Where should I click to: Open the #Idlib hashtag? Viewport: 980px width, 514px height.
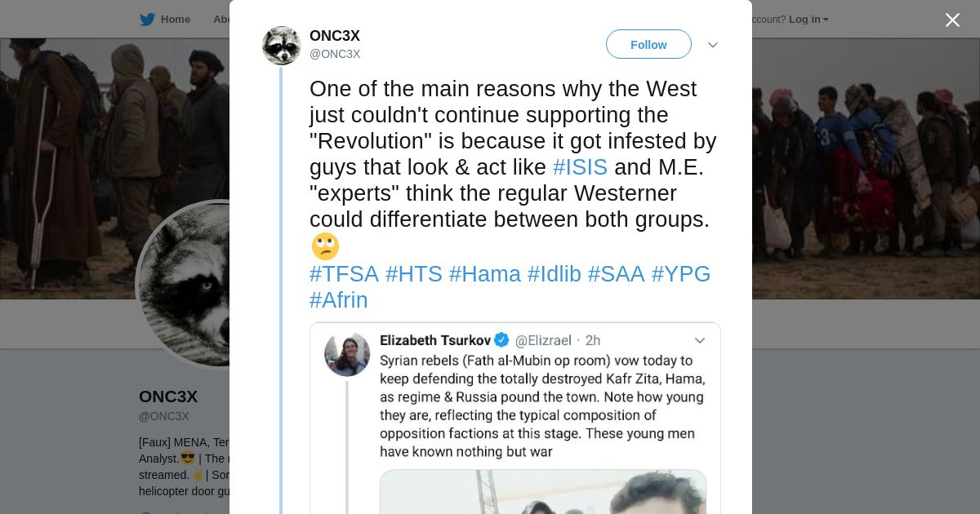click(554, 274)
